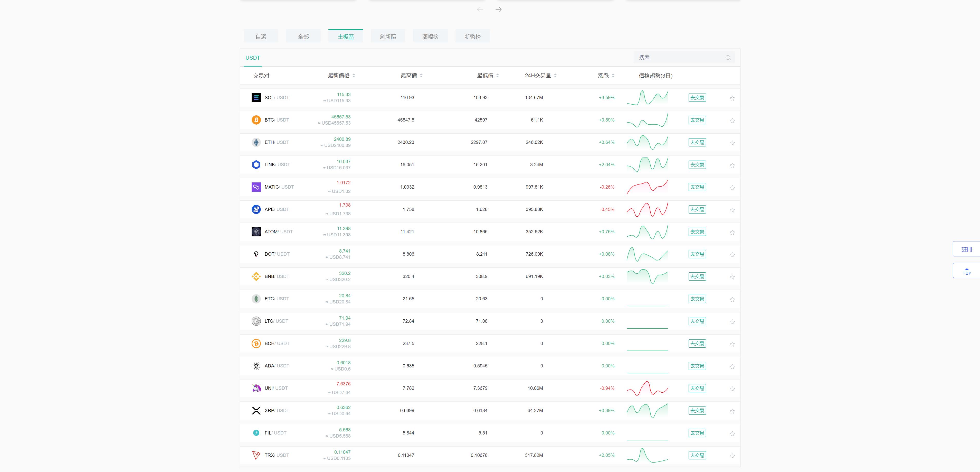Click the BTC coin icon

(x=256, y=120)
